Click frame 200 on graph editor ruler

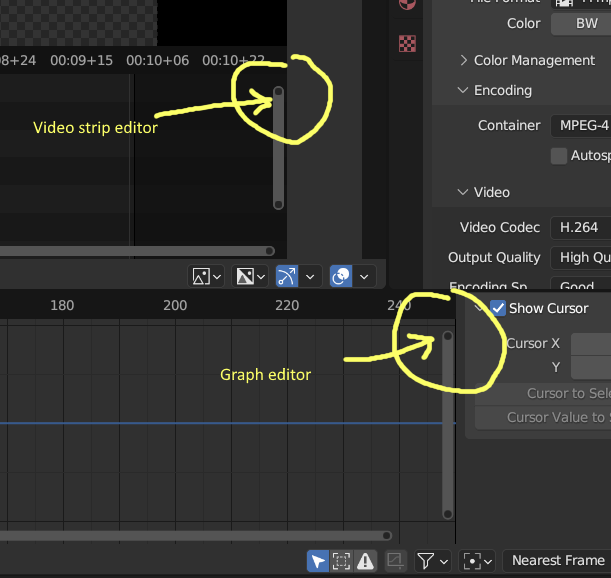point(175,306)
